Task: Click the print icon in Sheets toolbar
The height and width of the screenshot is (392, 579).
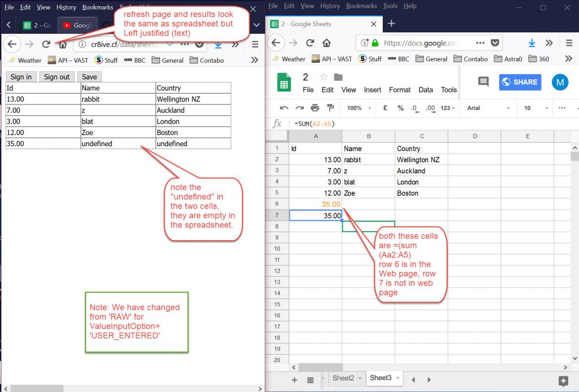Action: pos(315,108)
